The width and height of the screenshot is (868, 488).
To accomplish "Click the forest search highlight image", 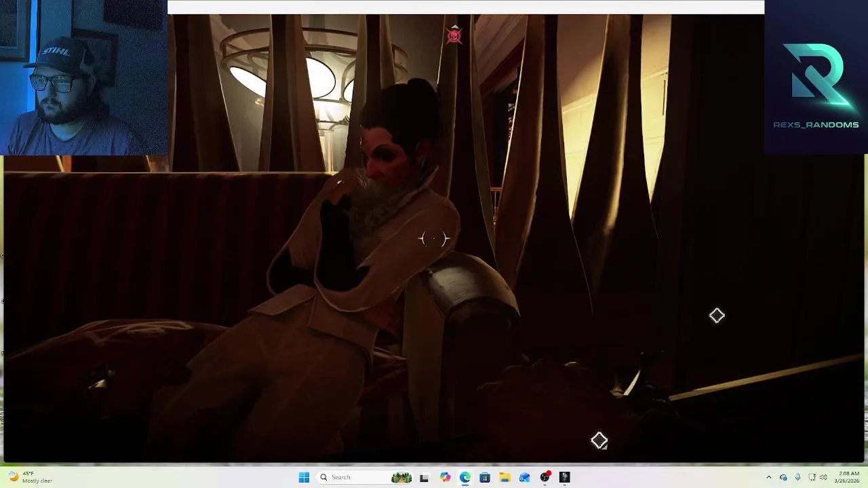I will pos(401,477).
